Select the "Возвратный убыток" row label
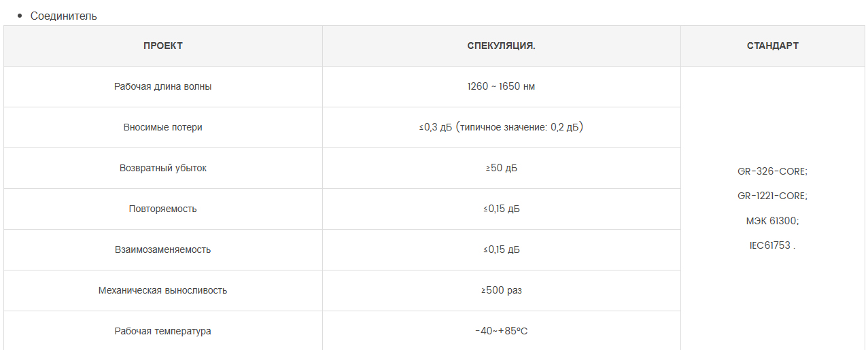Image resolution: width=868 pixels, height=350 pixels. click(x=163, y=168)
